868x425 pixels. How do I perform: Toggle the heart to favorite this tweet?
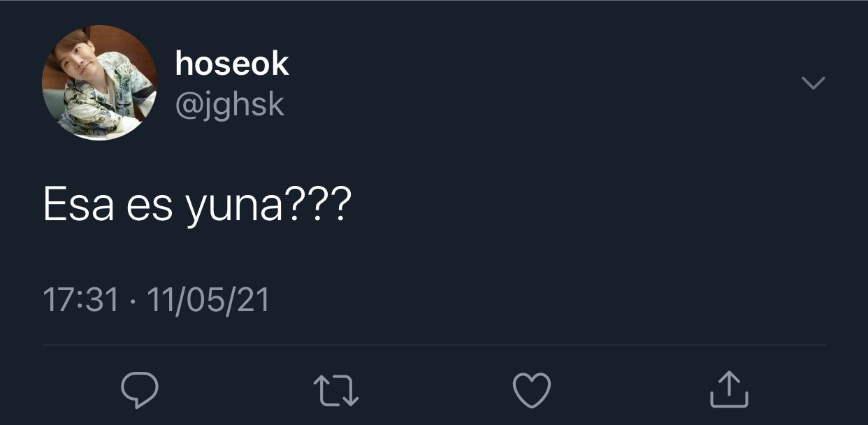coord(532,389)
